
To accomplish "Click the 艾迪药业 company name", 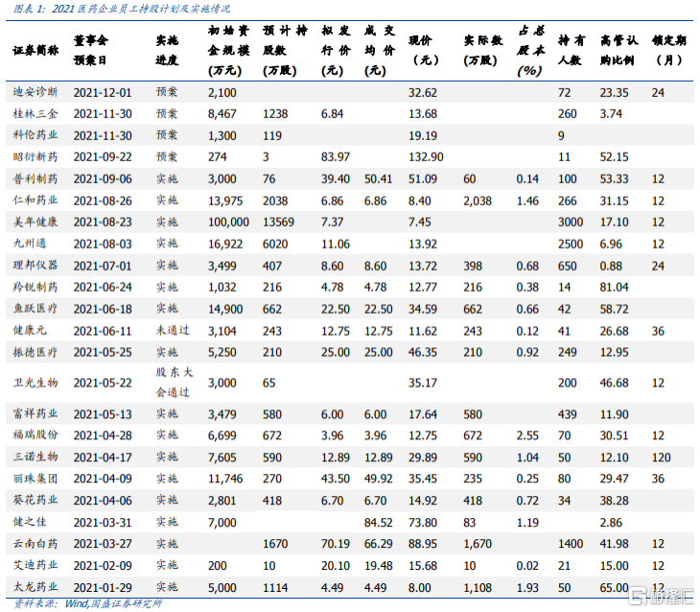I will (x=35, y=565).
